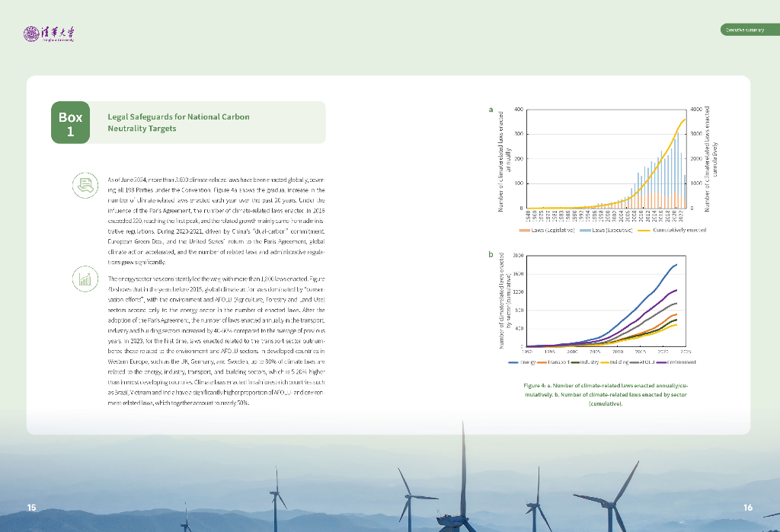This screenshot has width=780, height=532.
Task: Click the 1600 value on chart b axis
Action: [518, 273]
